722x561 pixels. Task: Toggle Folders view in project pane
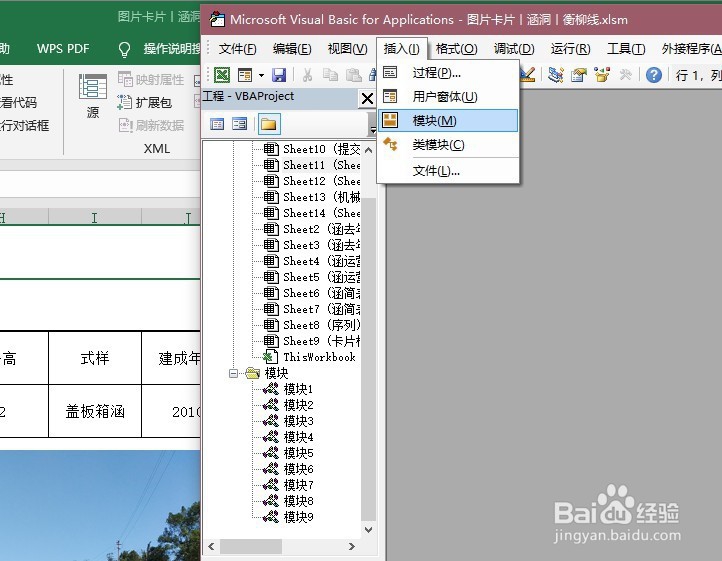click(269, 124)
